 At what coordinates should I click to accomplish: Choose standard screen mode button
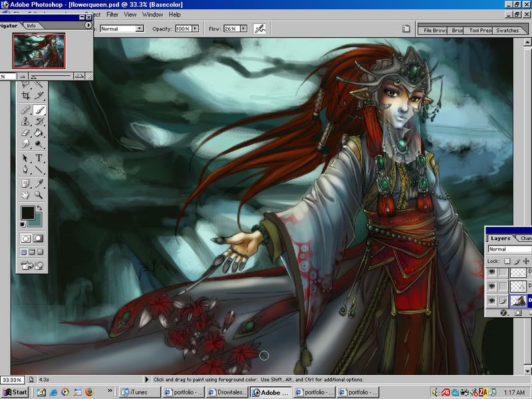click(23, 252)
